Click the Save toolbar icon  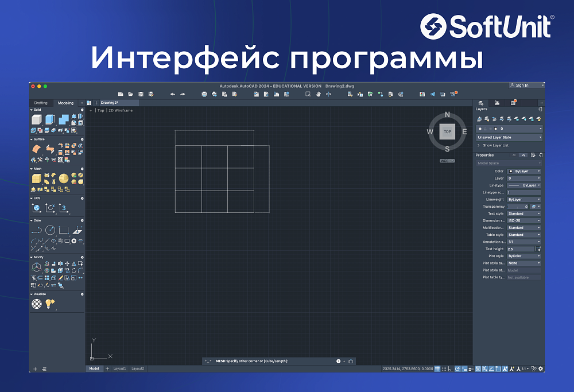[x=141, y=94]
